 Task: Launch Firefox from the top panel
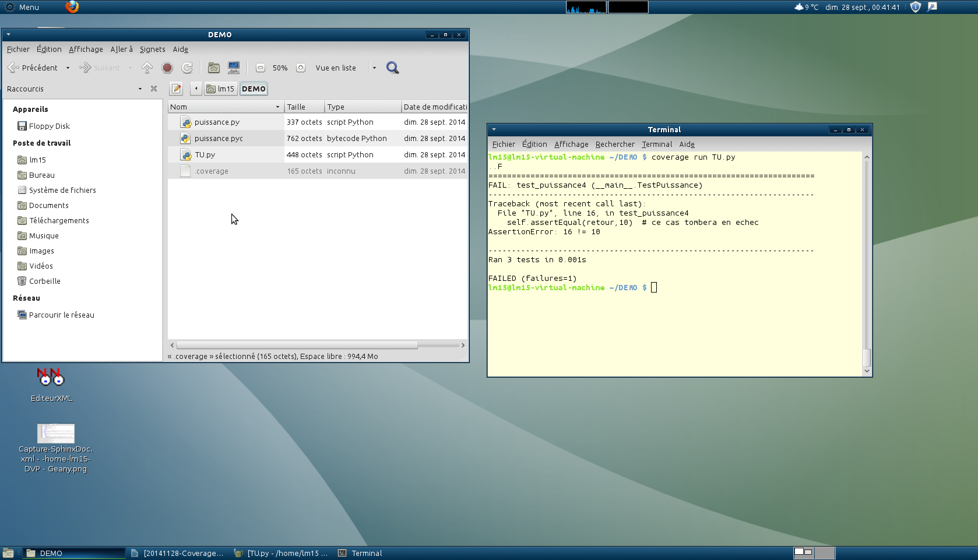click(x=72, y=8)
